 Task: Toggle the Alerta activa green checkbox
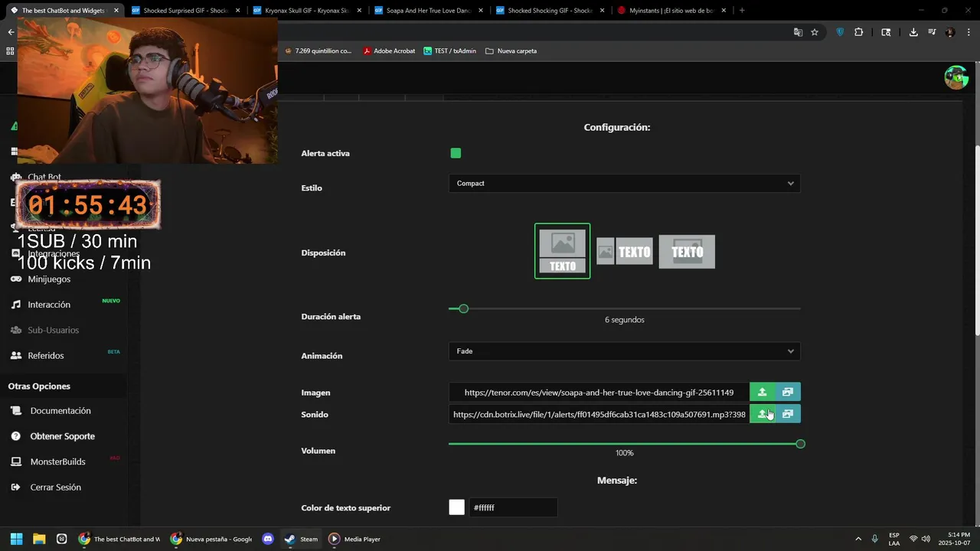[456, 153]
